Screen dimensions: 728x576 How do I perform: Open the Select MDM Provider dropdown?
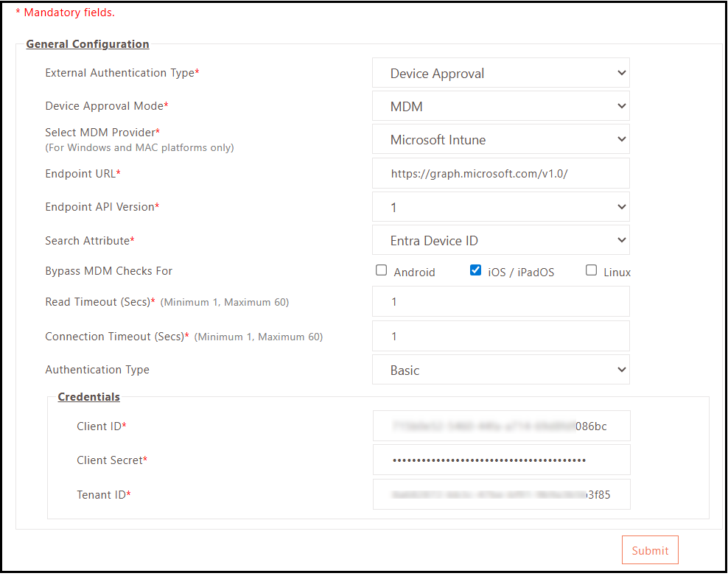pyautogui.click(x=500, y=139)
